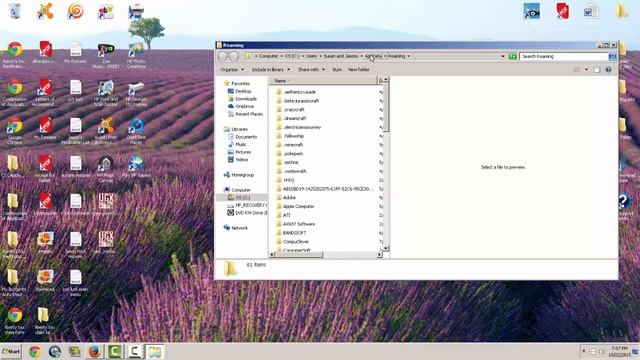Click the AppData breadcrumb in address bar
This screenshot has width=640, height=360.
[x=373, y=56]
